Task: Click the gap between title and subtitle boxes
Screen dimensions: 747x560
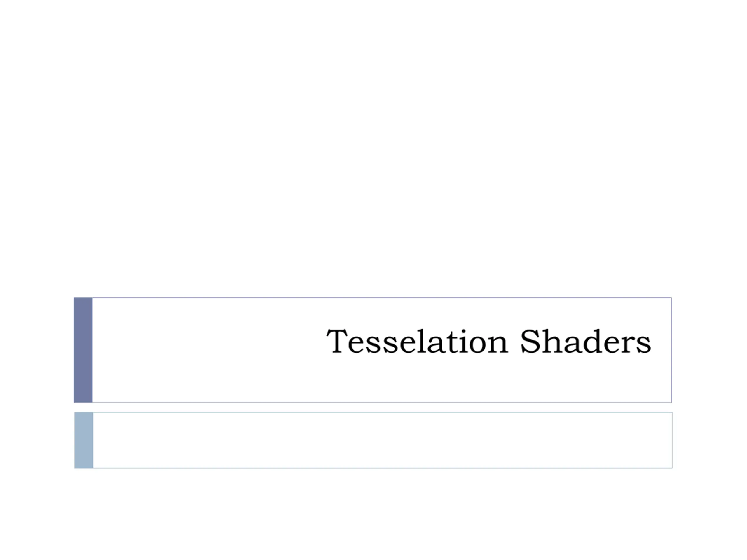Action: pyautogui.click(x=373, y=407)
